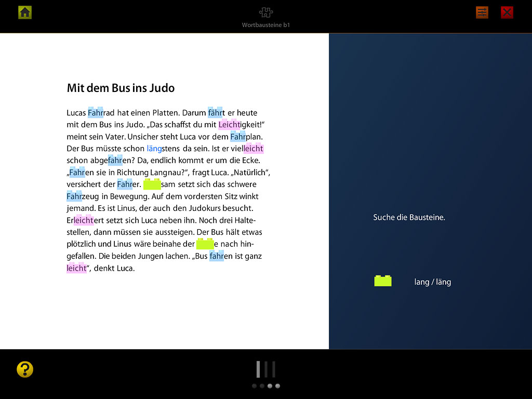Select the last progress dot
This screenshot has width=532, height=399.
277,386
